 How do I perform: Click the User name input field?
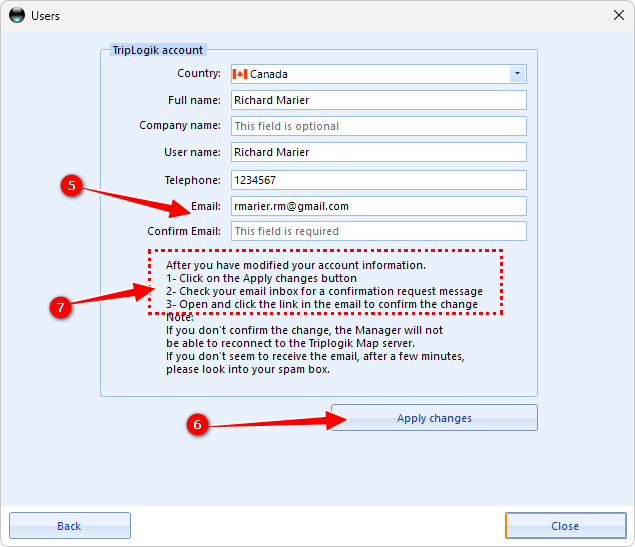(379, 152)
